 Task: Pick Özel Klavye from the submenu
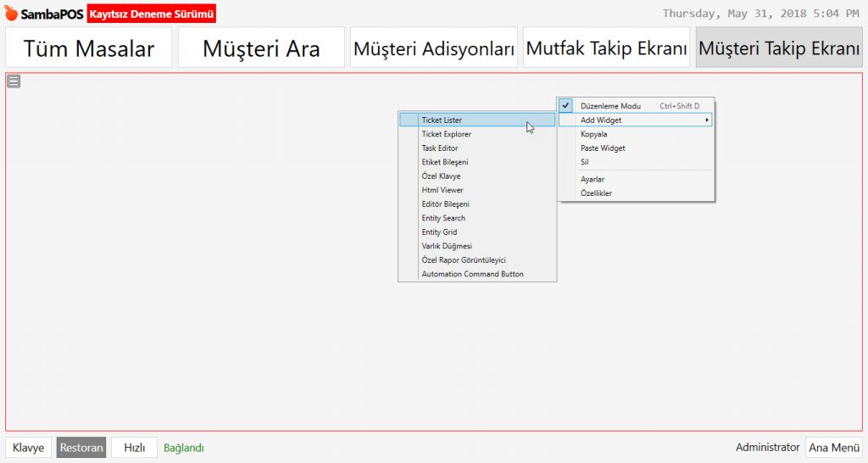441,176
